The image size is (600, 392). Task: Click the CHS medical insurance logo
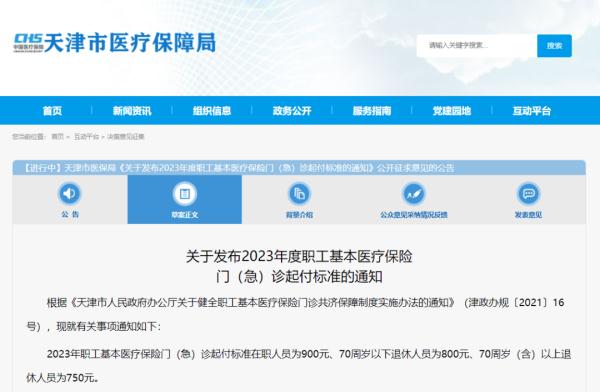[29, 42]
